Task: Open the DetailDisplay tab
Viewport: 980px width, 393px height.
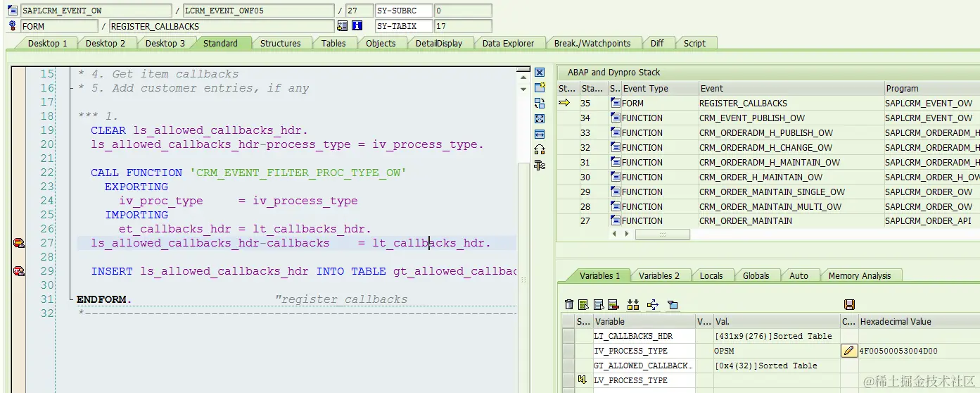Action: click(x=439, y=43)
